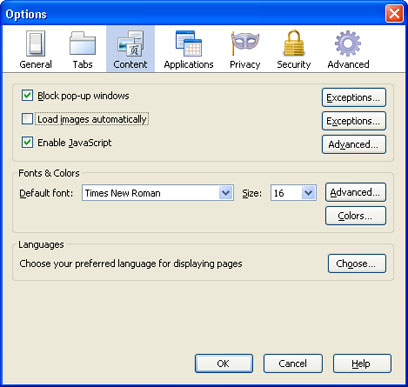Open the Colors dialog button
408x387 pixels.
point(355,216)
